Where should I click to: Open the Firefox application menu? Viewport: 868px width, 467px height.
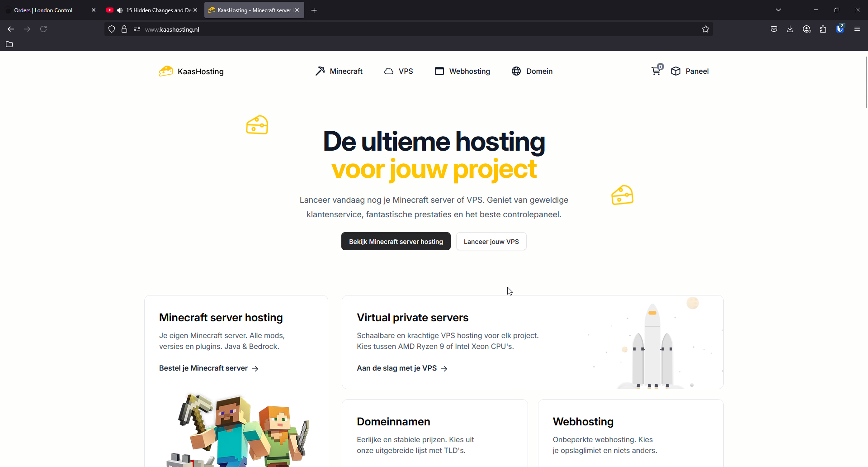coord(857,29)
